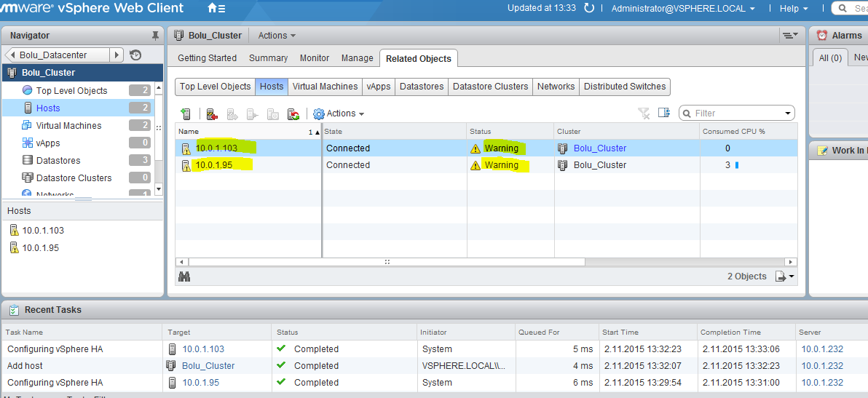Open the Filter dropdown arrow
The image size is (868, 398).
(788, 114)
